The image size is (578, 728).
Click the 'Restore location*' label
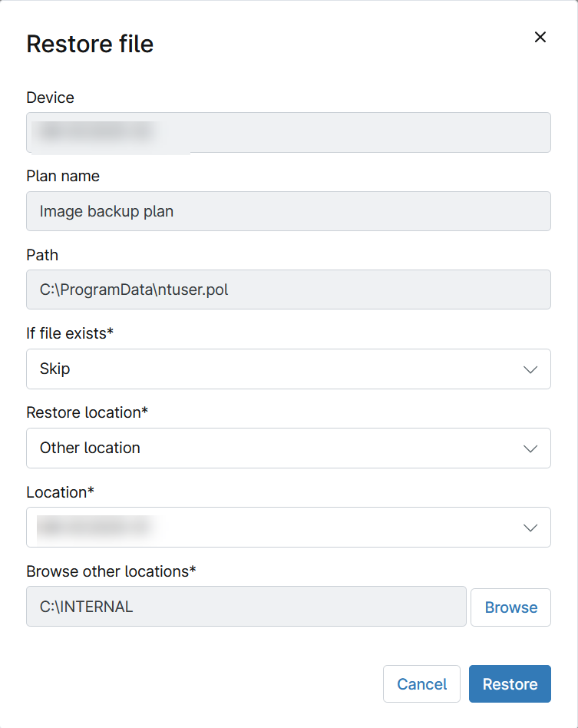click(87, 412)
